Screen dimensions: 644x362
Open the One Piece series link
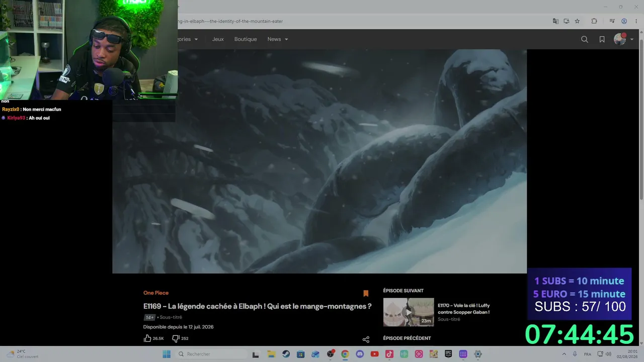[156, 293]
